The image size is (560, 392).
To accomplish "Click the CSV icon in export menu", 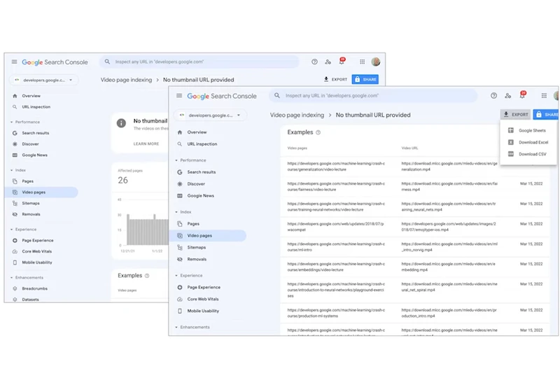I will pos(511,154).
